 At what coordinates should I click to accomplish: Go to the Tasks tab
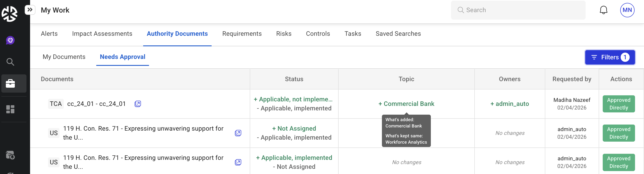click(353, 33)
